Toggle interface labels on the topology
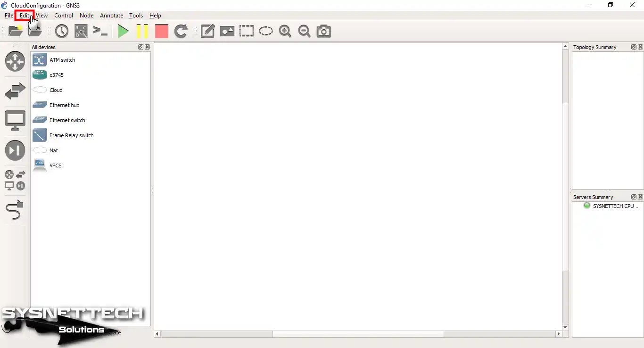This screenshot has width=644, height=348. click(x=81, y=31)
